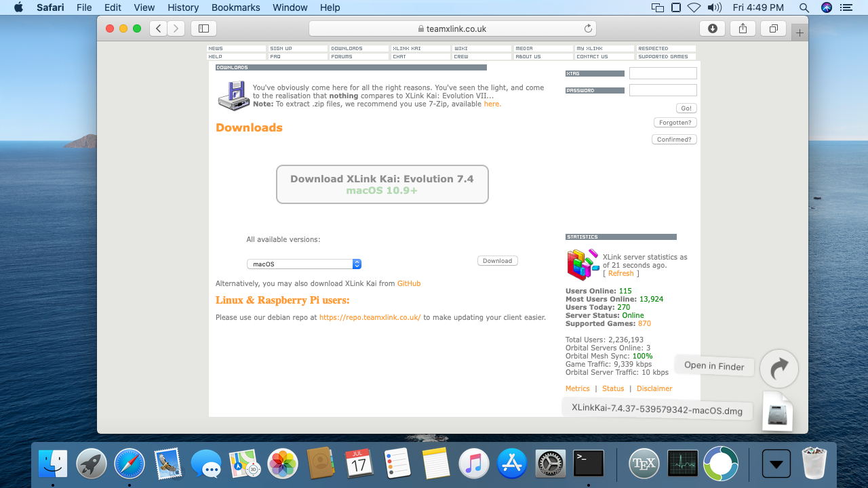The image size is (868, 488).
Task: Show the sidebar using the toolbar icon
Action: 203,28
